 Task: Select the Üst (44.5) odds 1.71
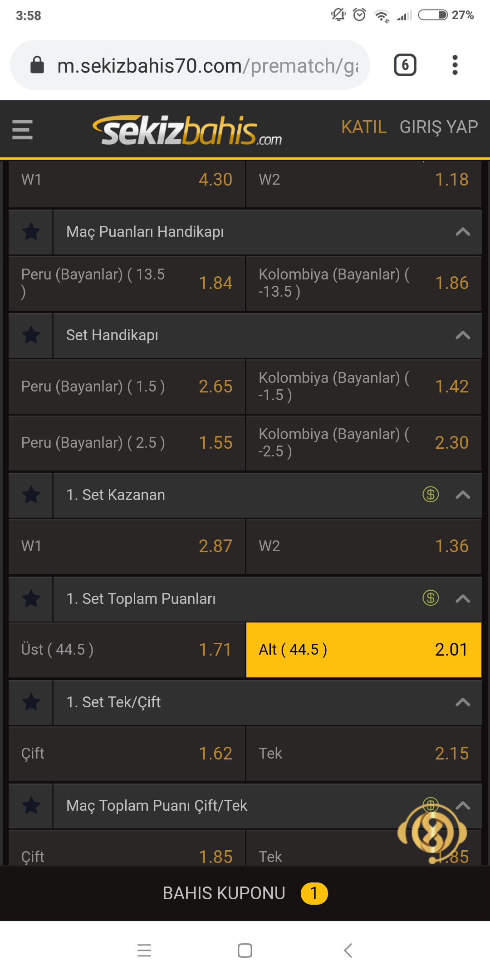click(x=127, y=650)
